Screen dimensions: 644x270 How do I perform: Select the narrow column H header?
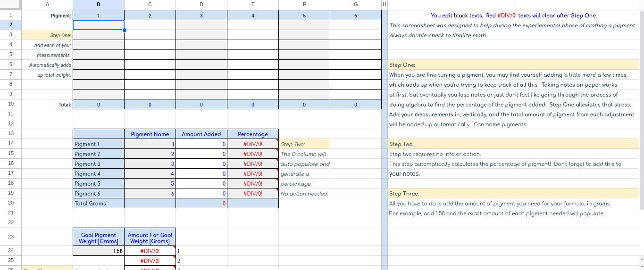pos(385,4)
